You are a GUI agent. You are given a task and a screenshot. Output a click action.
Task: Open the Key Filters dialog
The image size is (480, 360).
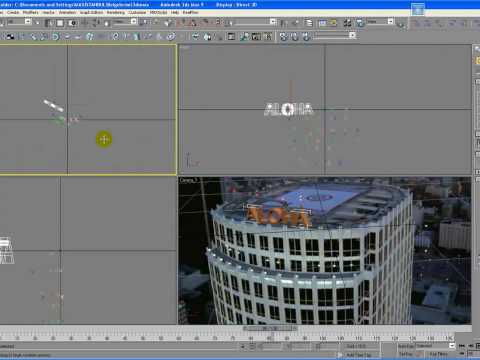(x=439, y=354)
